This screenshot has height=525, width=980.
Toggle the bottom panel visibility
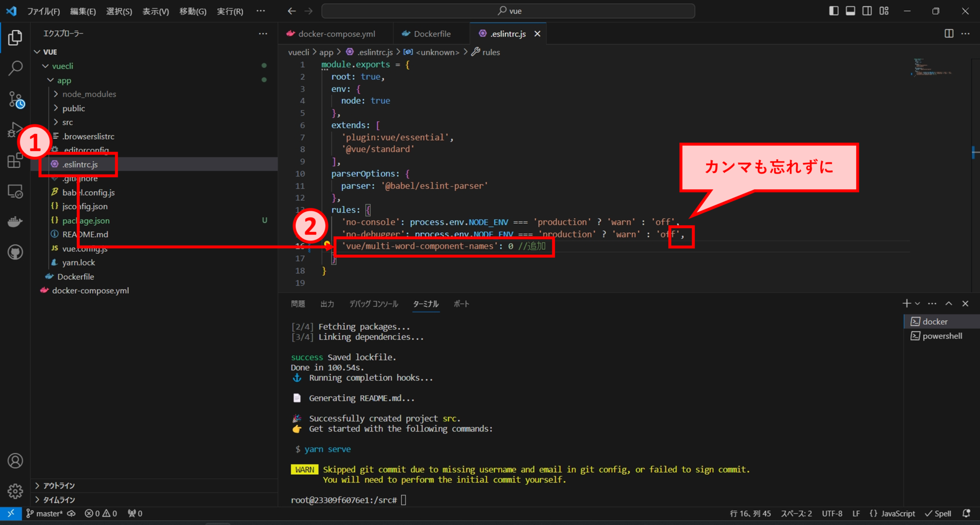(850, 11)
